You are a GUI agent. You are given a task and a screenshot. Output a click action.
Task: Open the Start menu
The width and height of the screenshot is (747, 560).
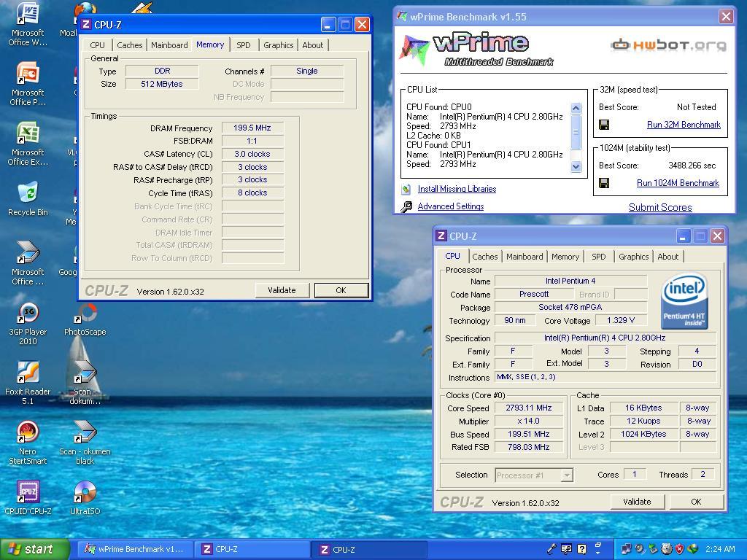(34, 549)
